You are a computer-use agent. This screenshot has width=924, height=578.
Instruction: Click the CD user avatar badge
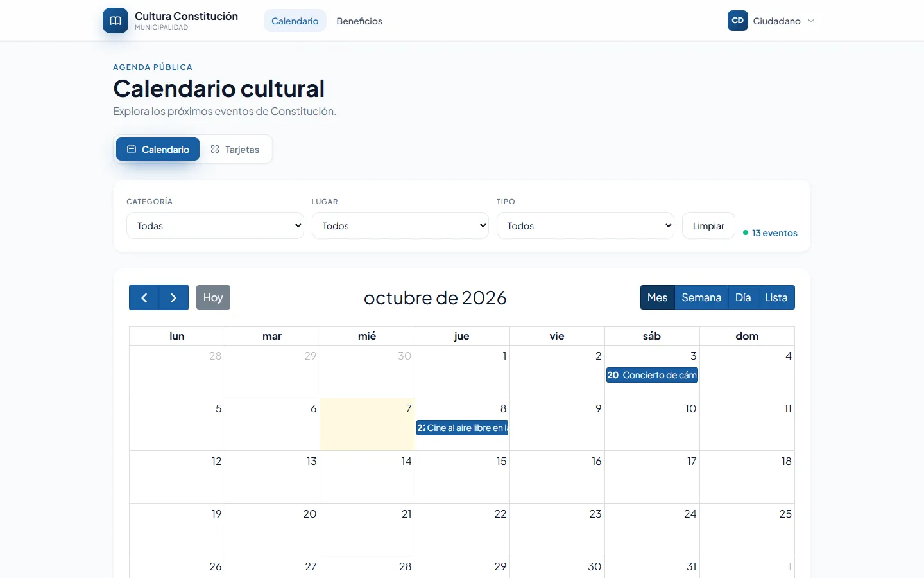(x=738, y=21)
